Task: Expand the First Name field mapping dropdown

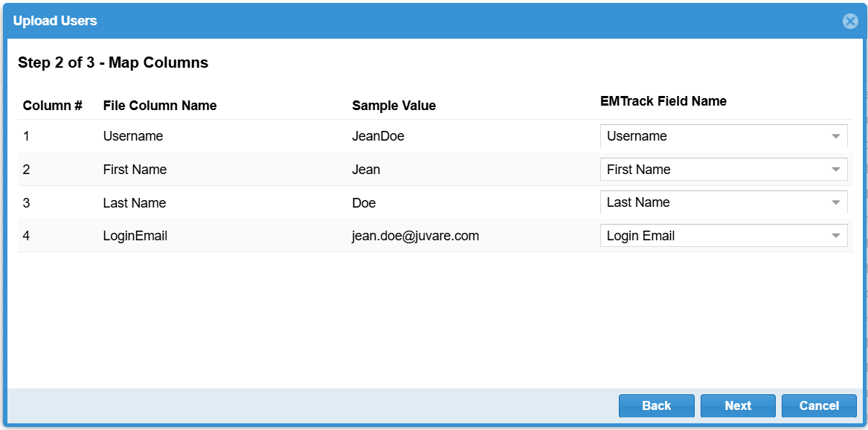Action: pos(723,170)
